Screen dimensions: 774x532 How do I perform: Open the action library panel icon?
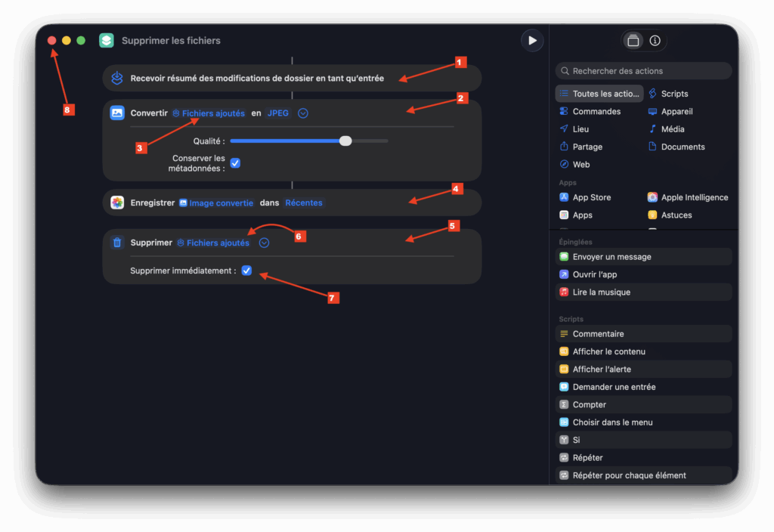click(633, 41)
